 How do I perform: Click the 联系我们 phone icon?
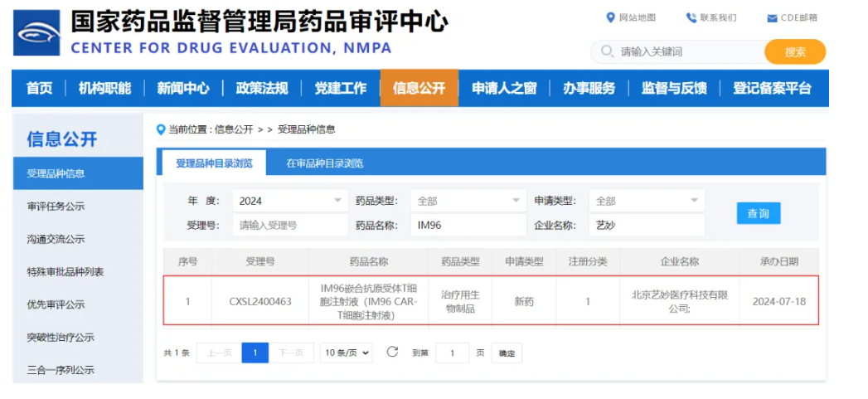coord(691,17)
